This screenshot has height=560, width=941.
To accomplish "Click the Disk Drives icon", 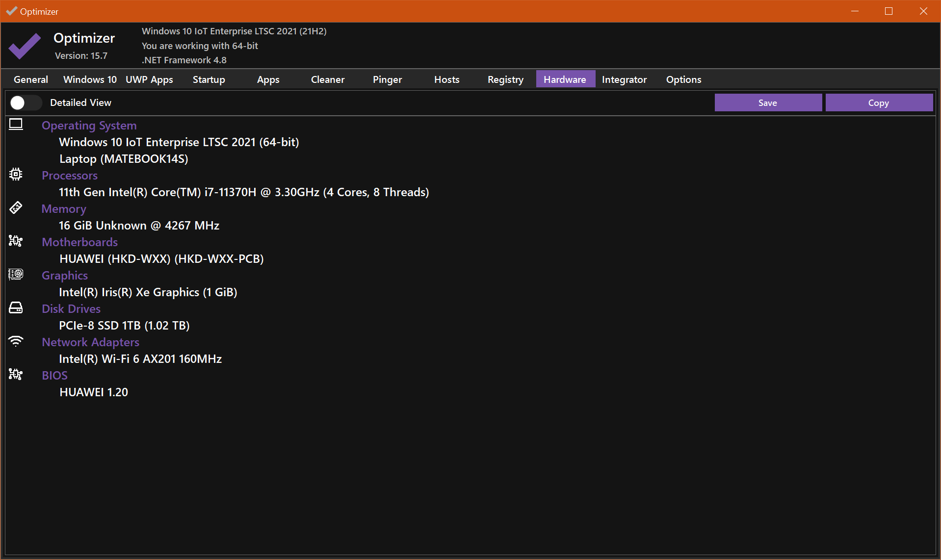I will click(16, 308).
